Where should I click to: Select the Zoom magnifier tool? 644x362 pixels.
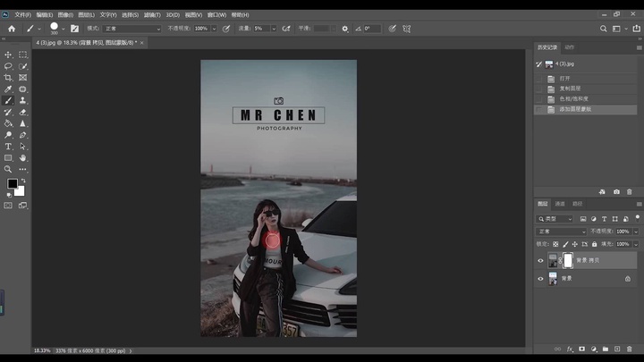8,169
